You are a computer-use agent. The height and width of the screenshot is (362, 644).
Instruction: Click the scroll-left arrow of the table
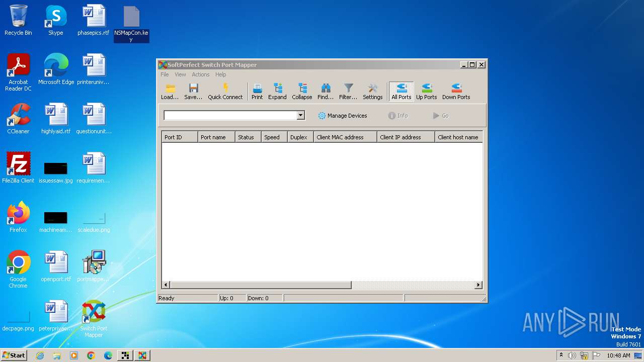pos(166,285)
